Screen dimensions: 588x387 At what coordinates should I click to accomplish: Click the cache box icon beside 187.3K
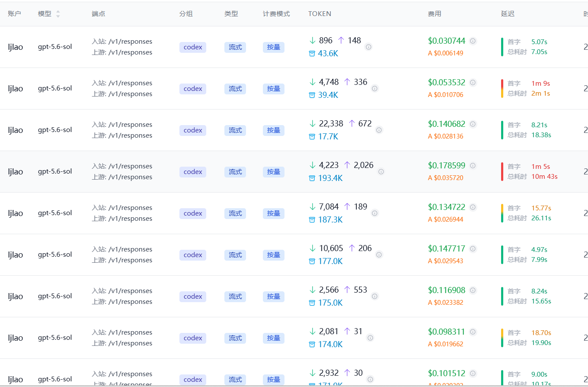tap(312, 220)
